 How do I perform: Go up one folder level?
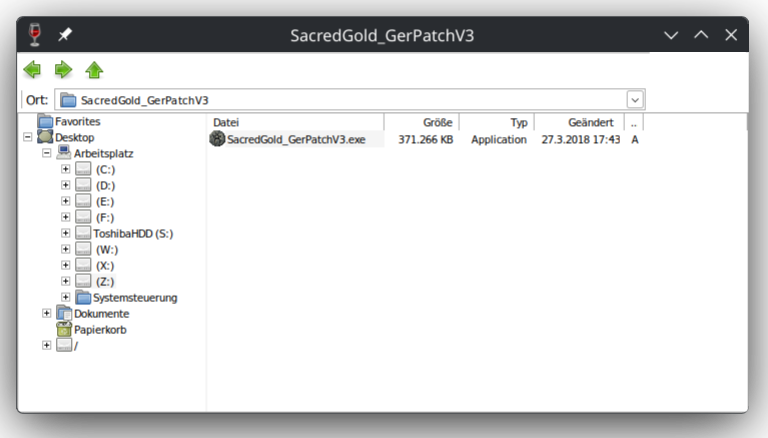(x=94, y=70)
